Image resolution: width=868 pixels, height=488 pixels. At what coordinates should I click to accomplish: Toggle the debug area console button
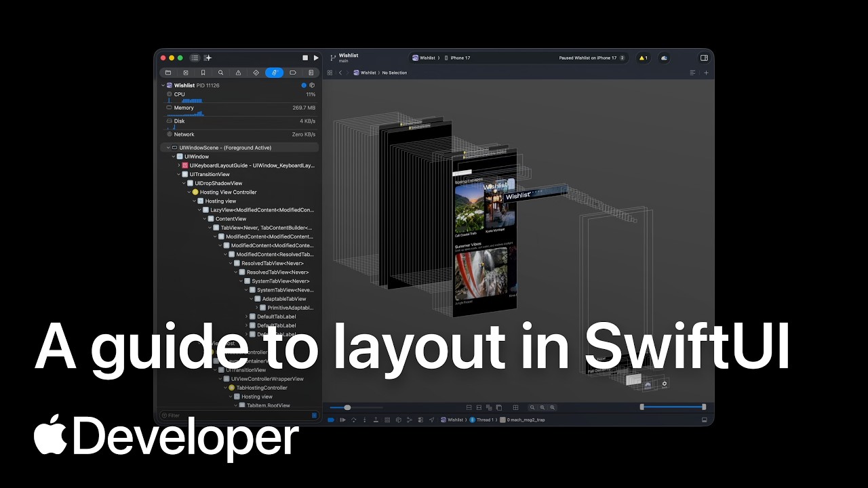tap(704, 420)
